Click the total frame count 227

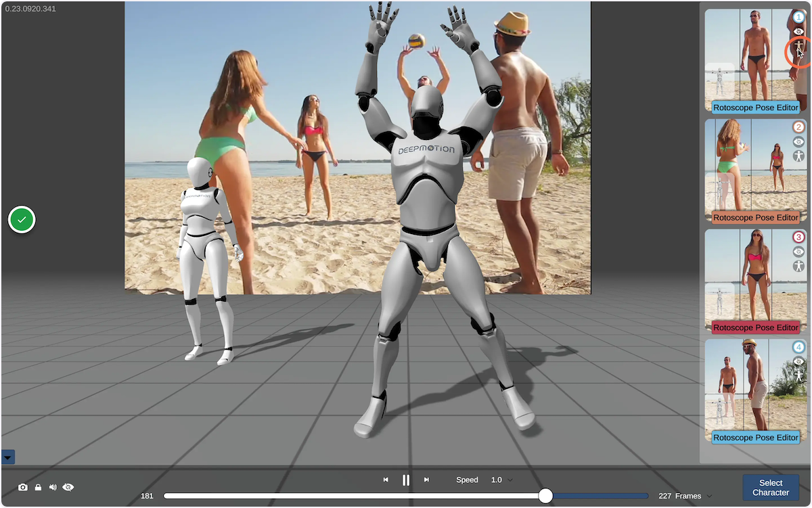[665, 496]
